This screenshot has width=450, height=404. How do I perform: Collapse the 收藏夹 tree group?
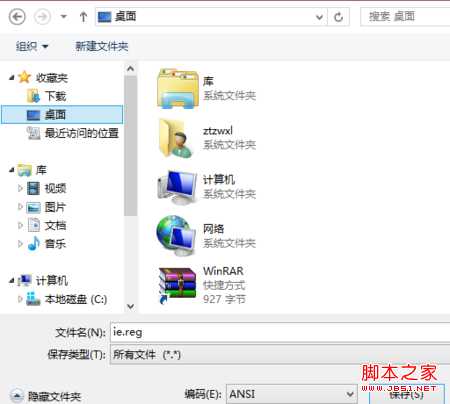tap(12, 78)
